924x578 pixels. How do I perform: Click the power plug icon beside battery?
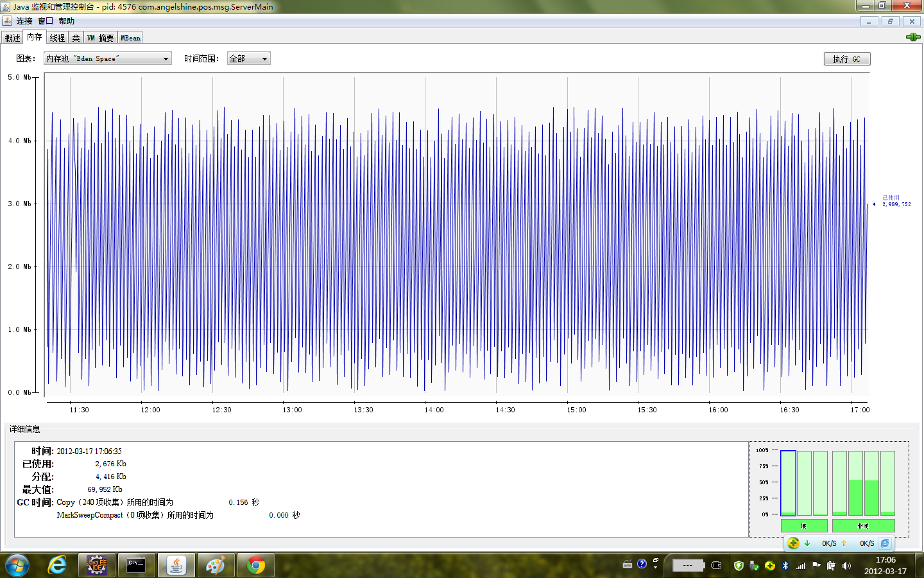coord(717,565)
